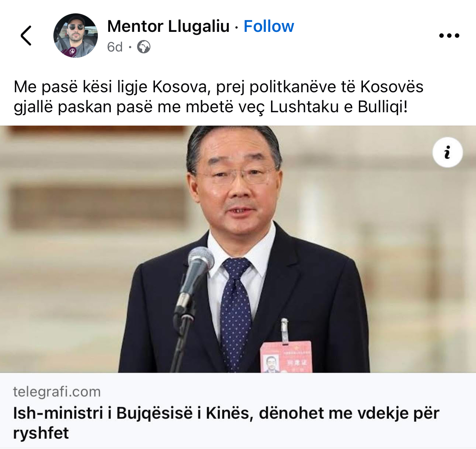The width and height of the screenshot is (476, 449).
Task: Go back using the left arrow
Action: [26, 36]
